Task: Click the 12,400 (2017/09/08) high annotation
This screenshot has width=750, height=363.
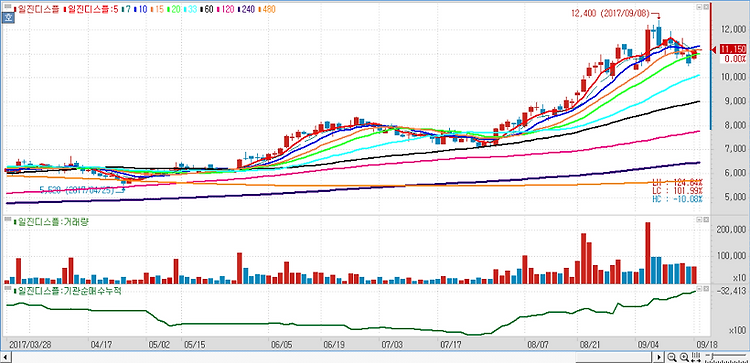Action: coord(615,14)
